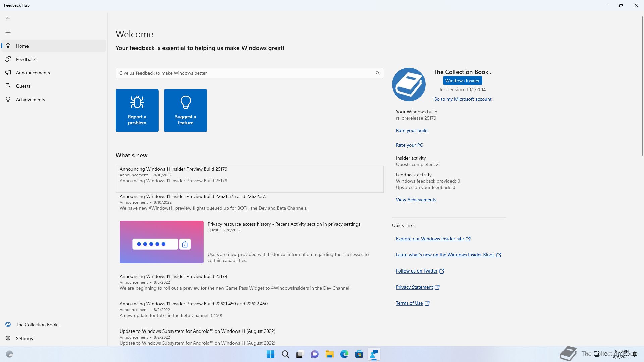Click the Settings gear icon

click(8, 338)
